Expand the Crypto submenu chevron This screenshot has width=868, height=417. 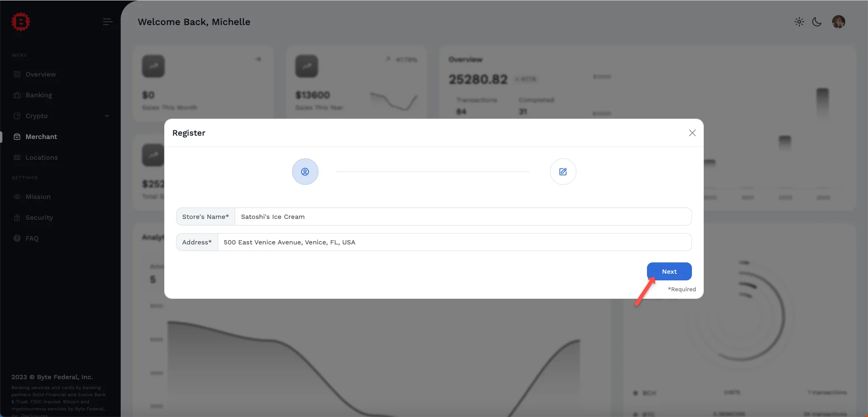tap(107, 116)
